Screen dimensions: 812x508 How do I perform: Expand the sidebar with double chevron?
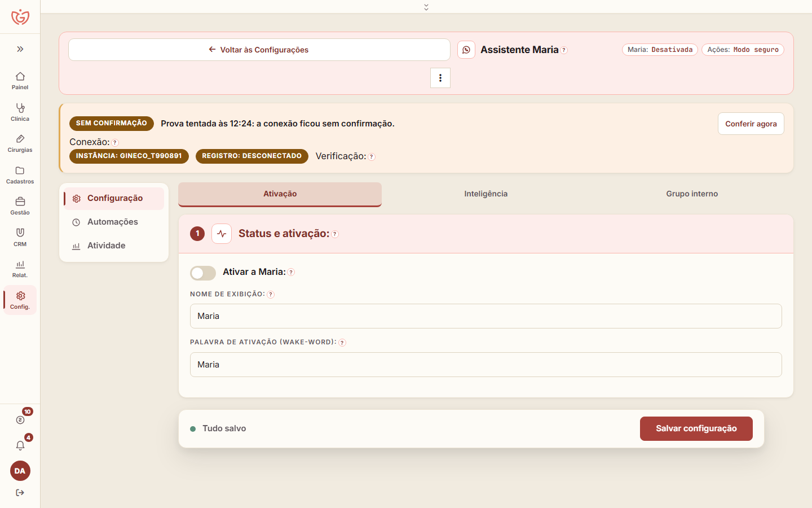pyautogui.click(x=20, y=49)
